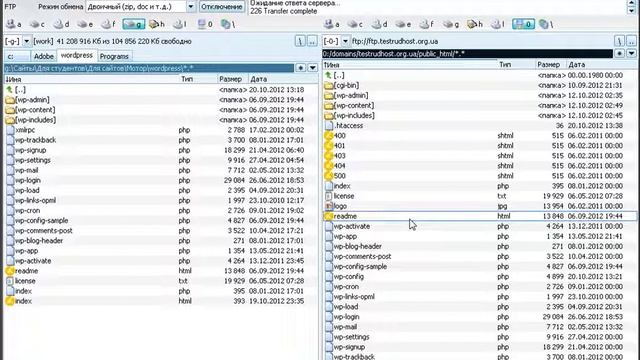
Task: Sort right panel by Тип column
Action: [x=516, y=64]
